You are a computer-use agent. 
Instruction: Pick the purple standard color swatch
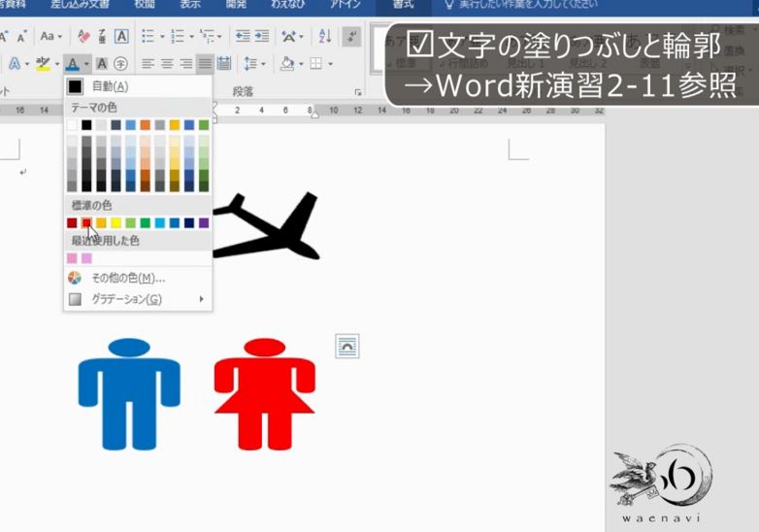tap(204, 222)
